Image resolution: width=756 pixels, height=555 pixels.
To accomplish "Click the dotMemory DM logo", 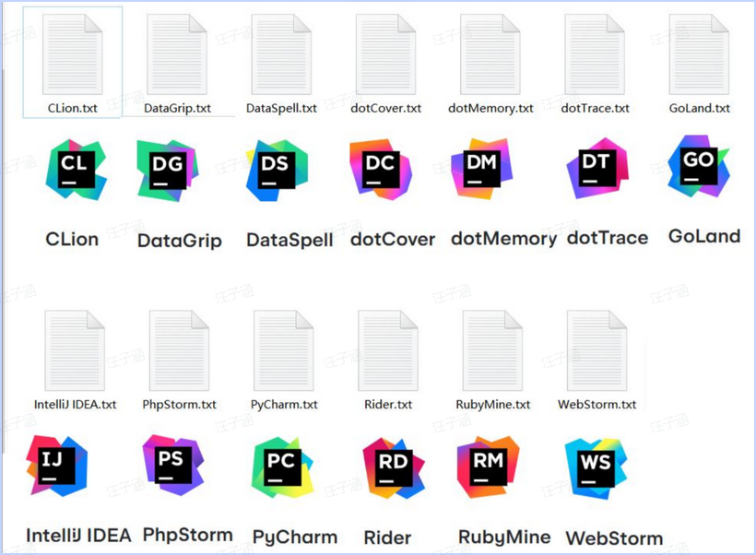I will pyautogui.click(x=481, y=169).
